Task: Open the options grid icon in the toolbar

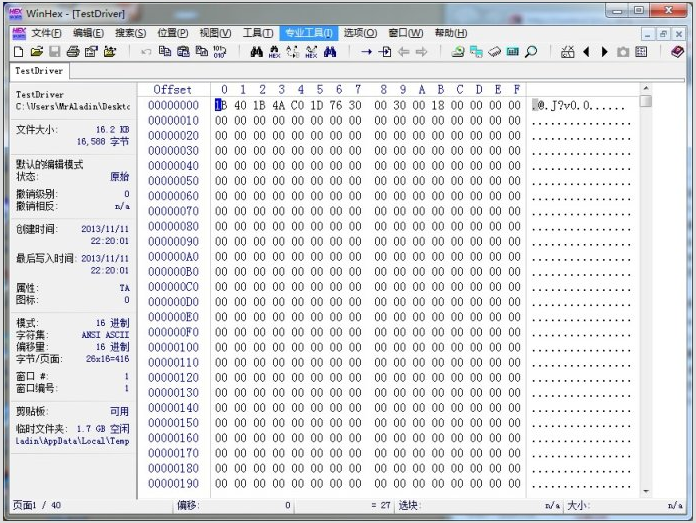Action: 641,52
